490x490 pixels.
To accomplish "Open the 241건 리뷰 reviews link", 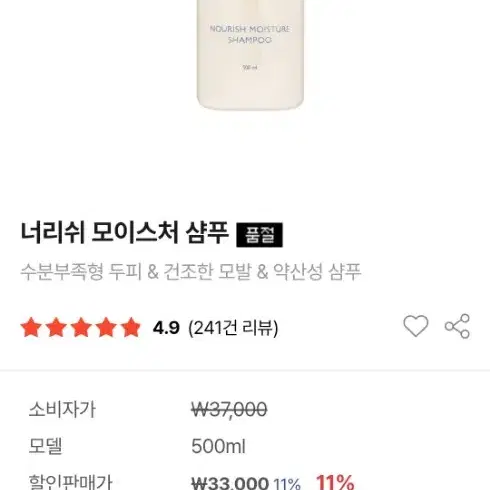I will pyautogui.click(x=233, y=328).
